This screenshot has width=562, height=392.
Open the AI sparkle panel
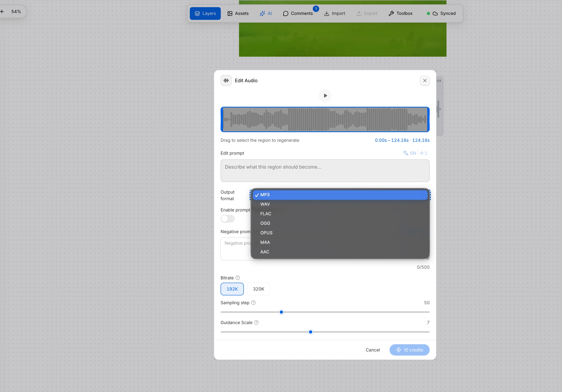point(266,14)
